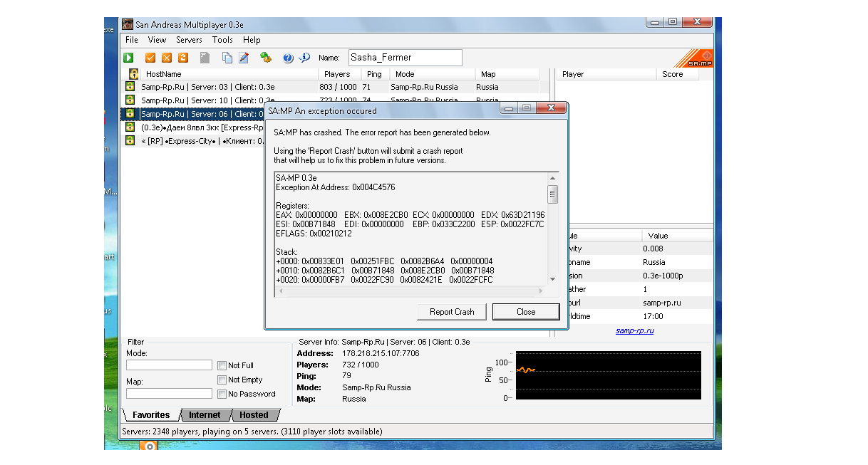Viewport: 868px width, 465px height.
Task: Open the Servers menu
Action: pos(189,40)
